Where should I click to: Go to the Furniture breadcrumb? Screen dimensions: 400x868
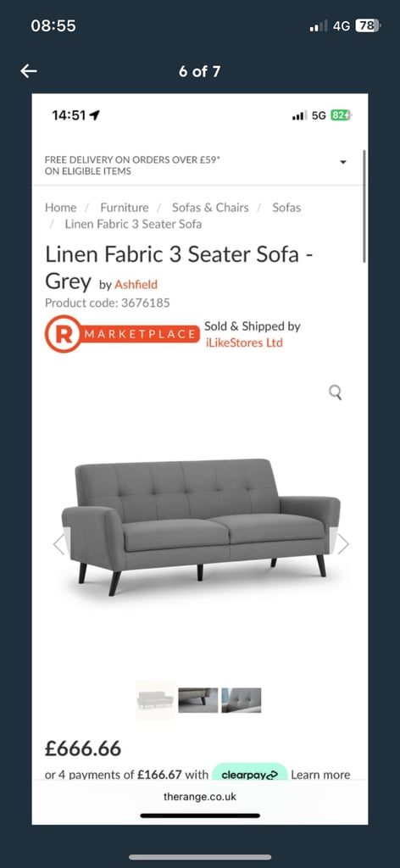(125, 208)
